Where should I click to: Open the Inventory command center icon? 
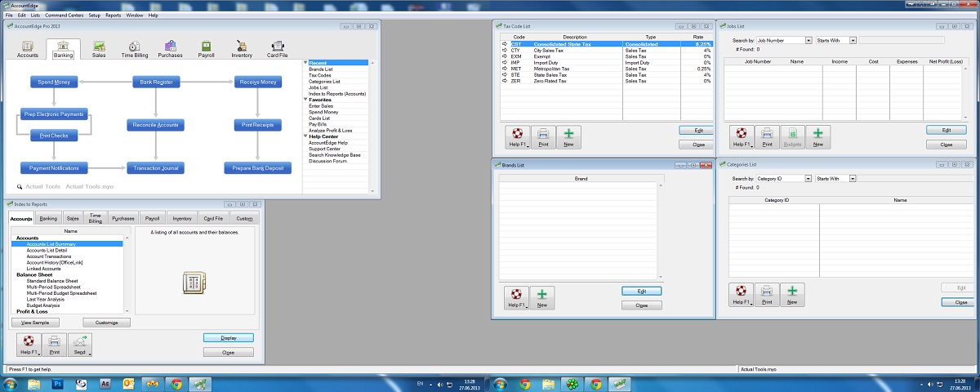coord(242,49)
